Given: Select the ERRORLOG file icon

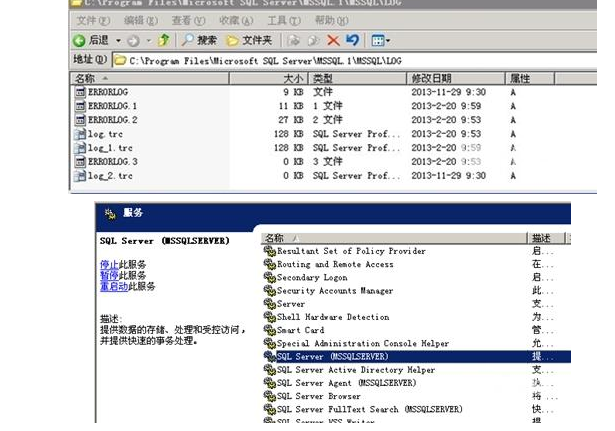Looking at the screenshot, I should [80, 92].
